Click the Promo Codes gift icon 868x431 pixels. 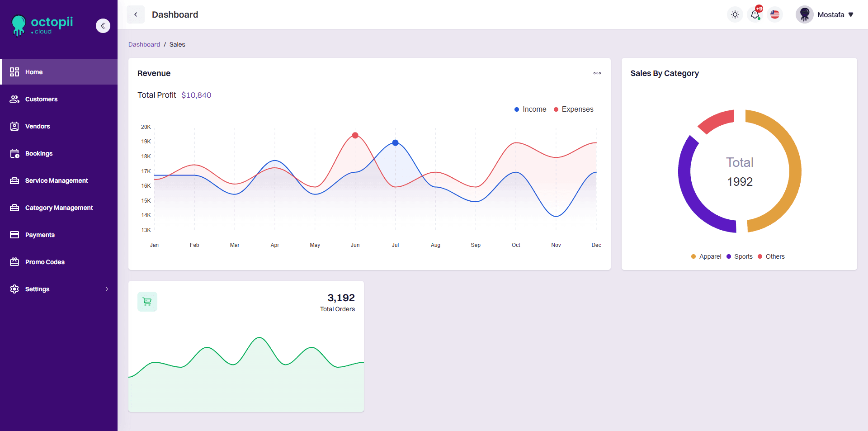coord(14,262)
